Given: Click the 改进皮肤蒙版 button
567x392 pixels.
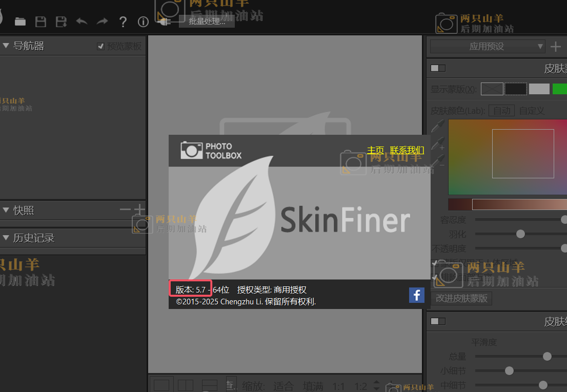Looking at the screenshot, I should click(461, 298).
